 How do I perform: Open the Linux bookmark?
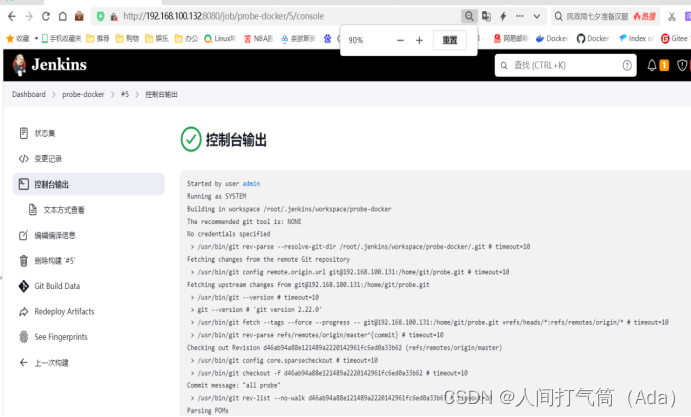[x=220, y=39]
